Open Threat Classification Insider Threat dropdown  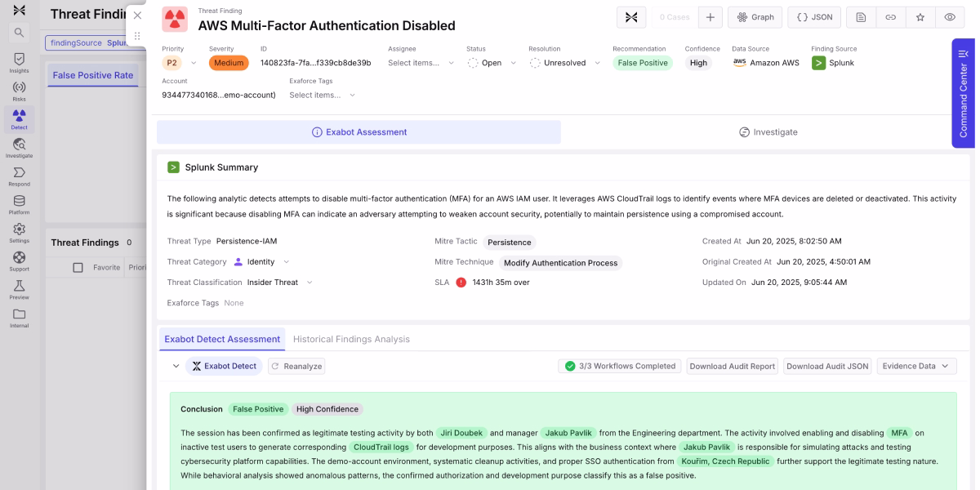[280, 283]
